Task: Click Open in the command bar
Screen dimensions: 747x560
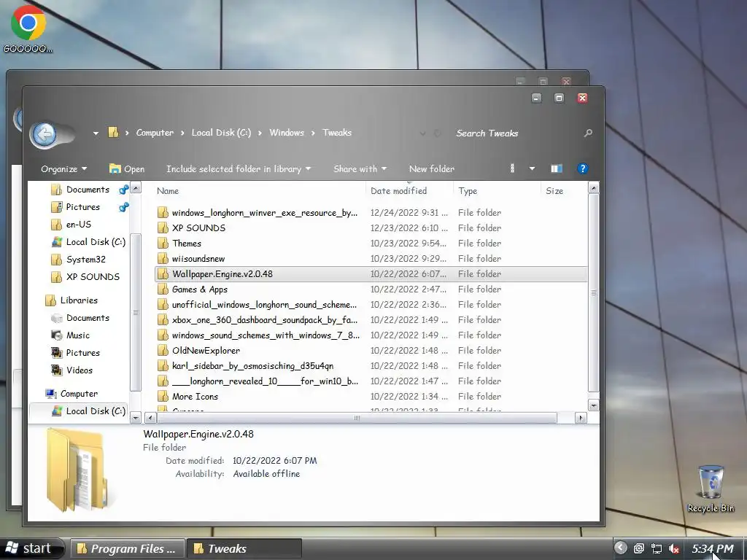Action: pyautogui.click(x=127, y=169)
